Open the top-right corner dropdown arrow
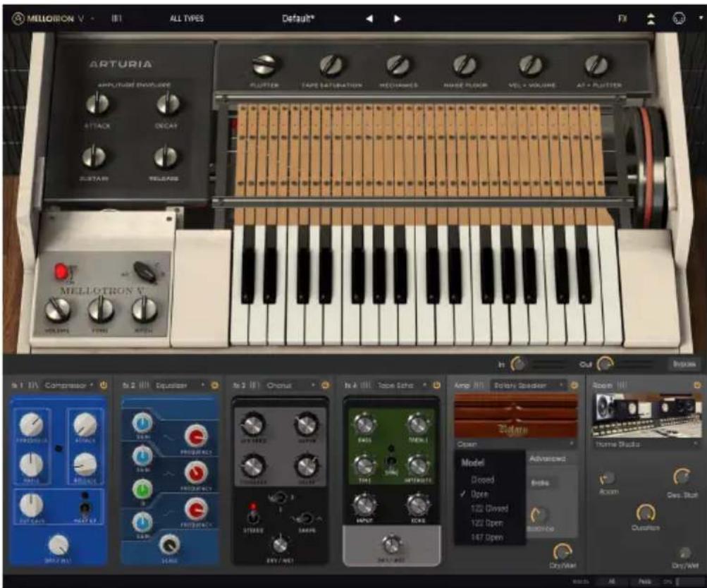This screenshot has width=707, height=588. click(701, 18)
